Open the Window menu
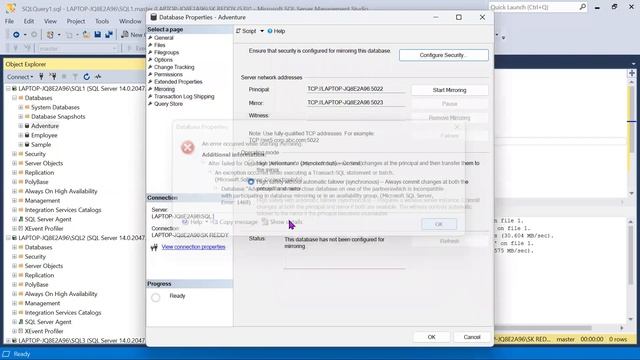The image size is (640, 360). pyautogui.click(x=130, y=21)
